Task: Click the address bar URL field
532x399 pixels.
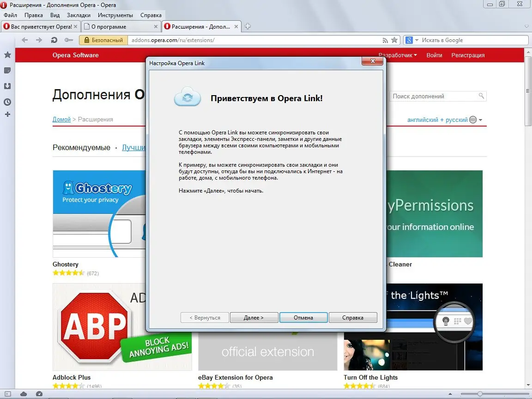Action: pyautogui.click(x=255, y=40)
